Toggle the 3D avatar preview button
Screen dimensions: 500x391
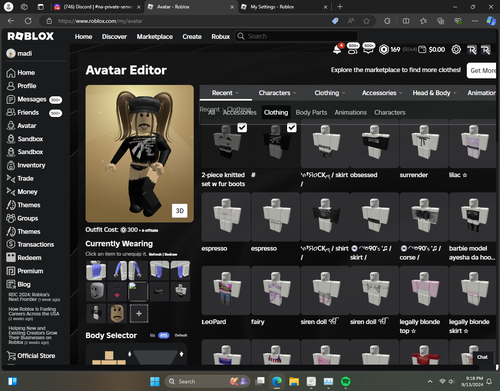pos(179,211)
